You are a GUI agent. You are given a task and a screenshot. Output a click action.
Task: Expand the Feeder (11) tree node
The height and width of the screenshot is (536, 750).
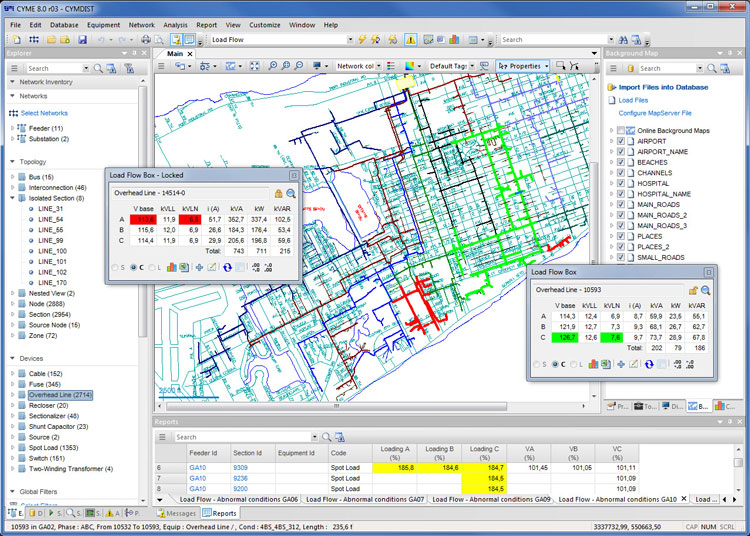click(x=13, y=129)
